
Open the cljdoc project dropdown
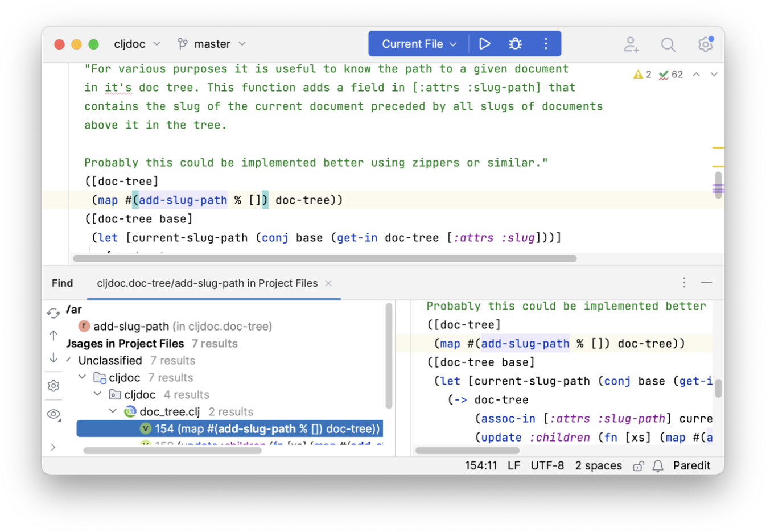137,44
